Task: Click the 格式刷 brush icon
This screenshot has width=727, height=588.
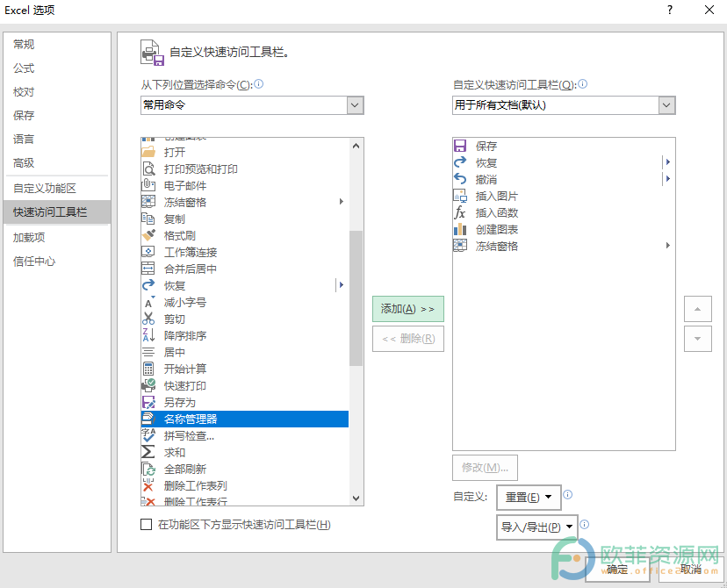Action: 148,235
